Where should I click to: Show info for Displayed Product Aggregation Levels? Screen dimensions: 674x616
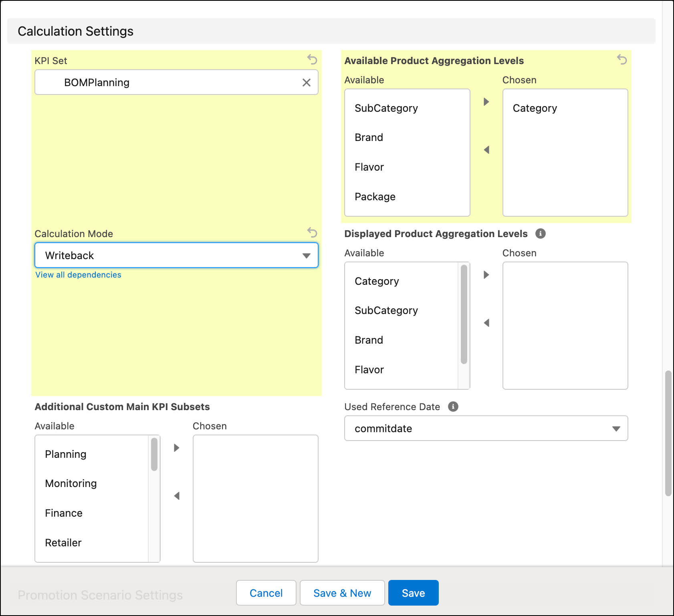[541, 234]
